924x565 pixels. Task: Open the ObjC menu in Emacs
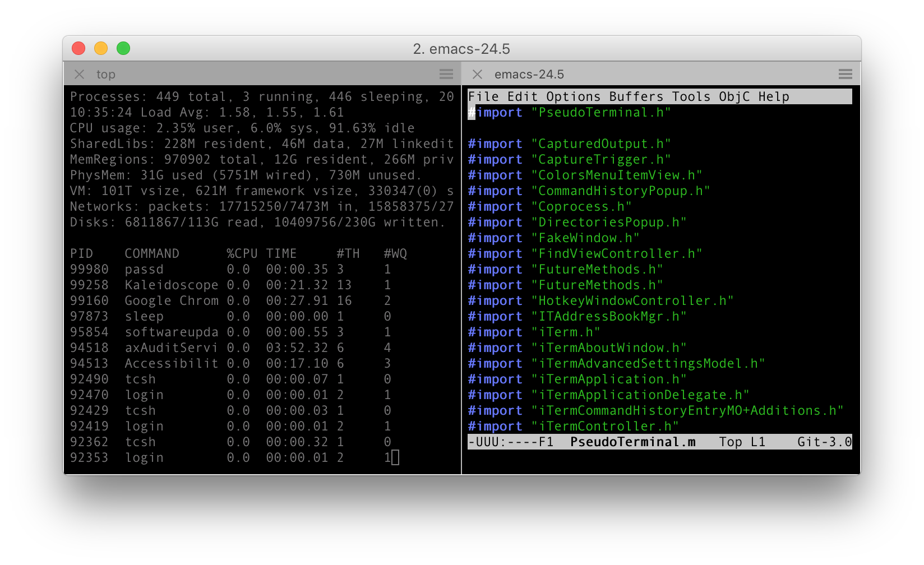pos(734,97)
